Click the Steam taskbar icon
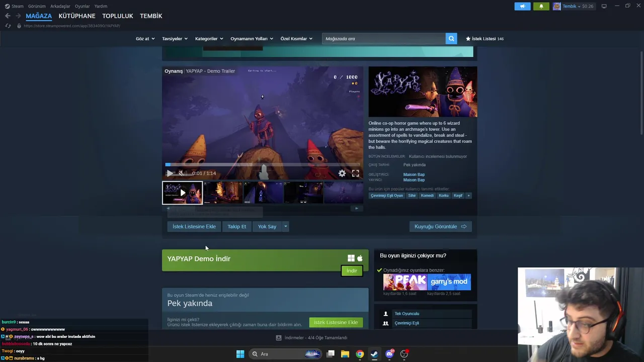The width and height of the screenshot is (644, 362). tap(374, 354)
